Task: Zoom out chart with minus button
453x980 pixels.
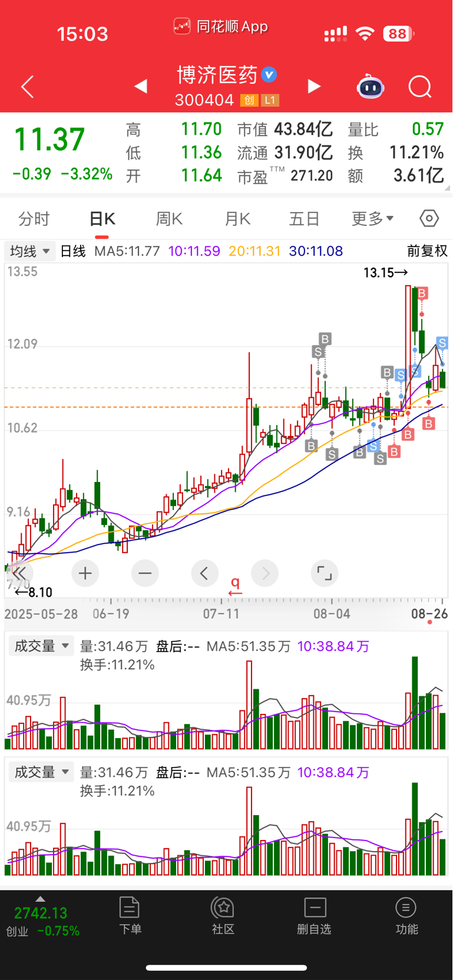Action: coord(145,573)
